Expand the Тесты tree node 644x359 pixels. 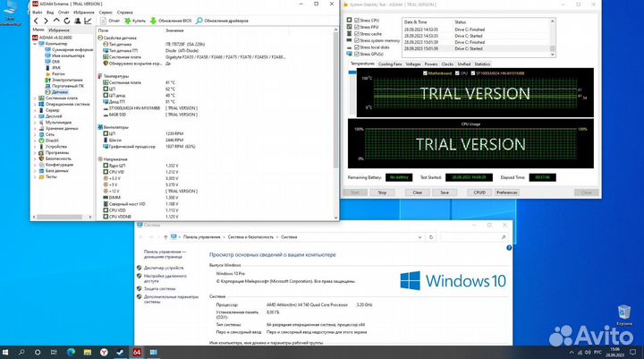35,177
